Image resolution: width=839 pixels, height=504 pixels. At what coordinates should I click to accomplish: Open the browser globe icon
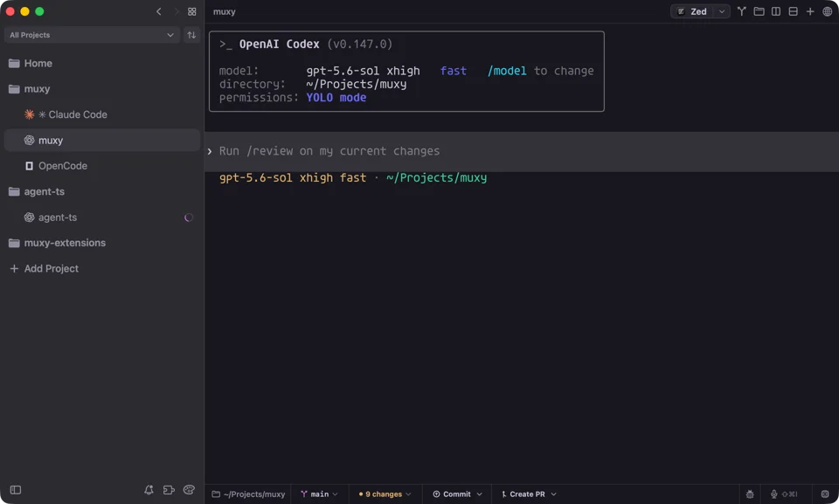pos(828,11)
